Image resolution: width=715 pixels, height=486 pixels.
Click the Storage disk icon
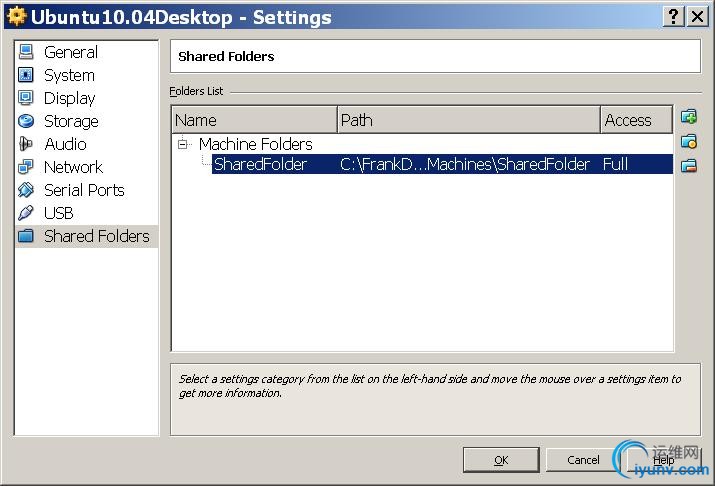coord(26,121)
